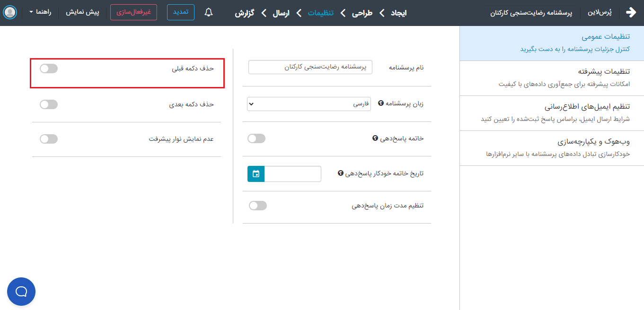This screenshot has width=644, height=310.
Task: Click the notification bell icon
Action: point(209,13)
